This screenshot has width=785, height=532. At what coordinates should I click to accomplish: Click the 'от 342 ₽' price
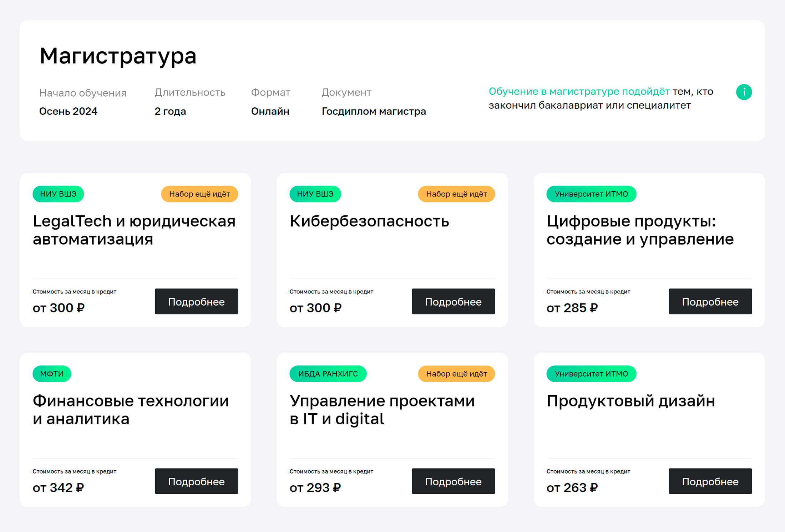[58, 487]
